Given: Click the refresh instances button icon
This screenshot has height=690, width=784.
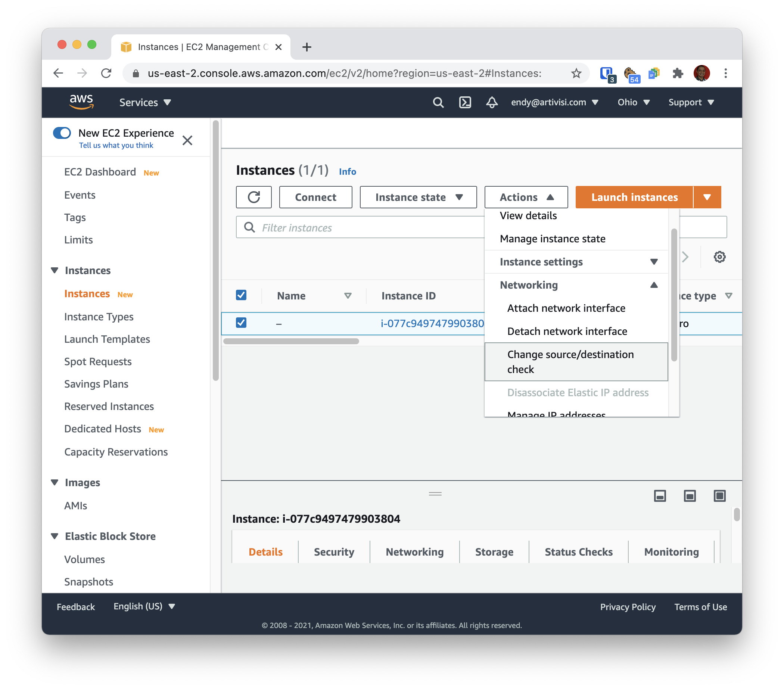Looking at the screenshot, I should coord(254,197).
